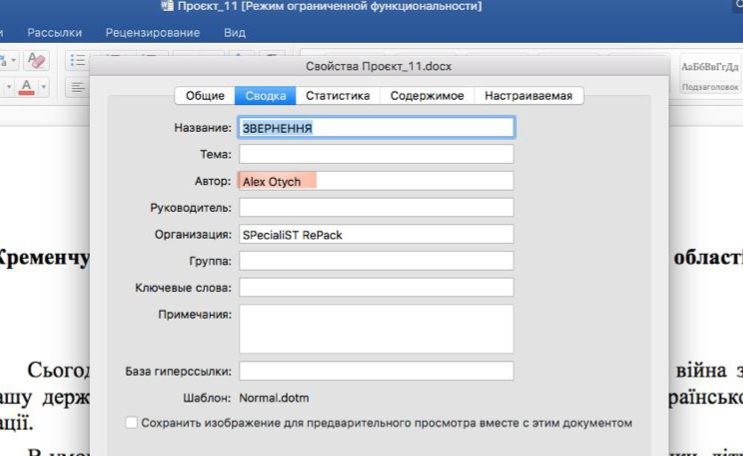Switch to the Содержимое tab
743x456 pixels.
[x=427, y=96]
